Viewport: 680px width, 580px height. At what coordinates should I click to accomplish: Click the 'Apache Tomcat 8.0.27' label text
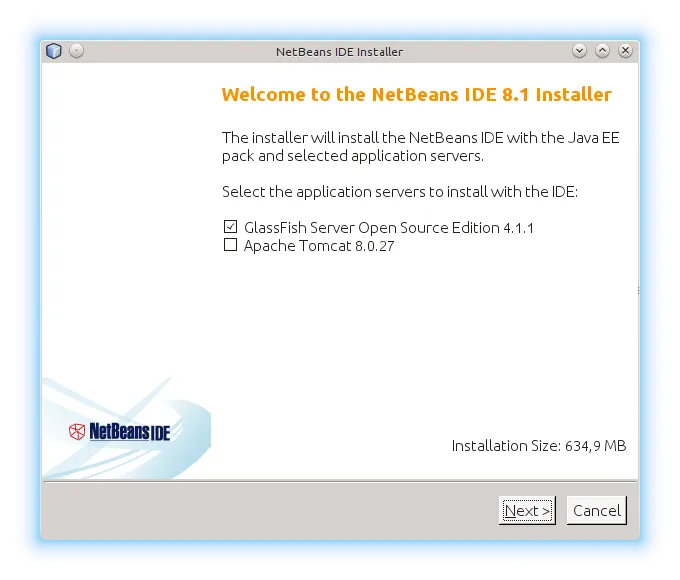(319, 246)
